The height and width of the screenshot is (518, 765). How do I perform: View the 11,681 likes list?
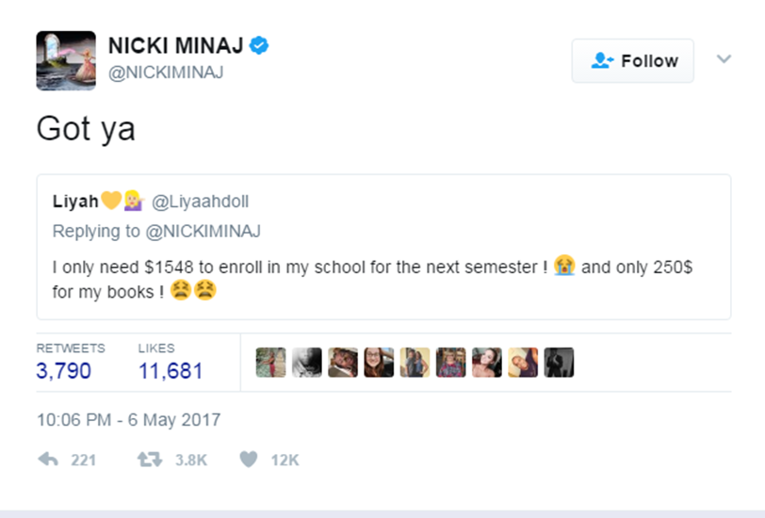coord(170,371)
